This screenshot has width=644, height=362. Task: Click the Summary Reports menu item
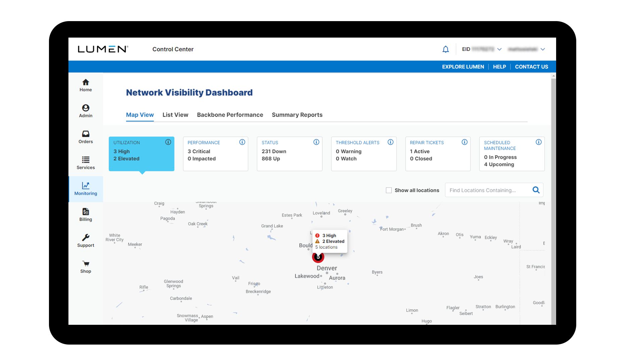pyautogui.click(x=297, y=115)
